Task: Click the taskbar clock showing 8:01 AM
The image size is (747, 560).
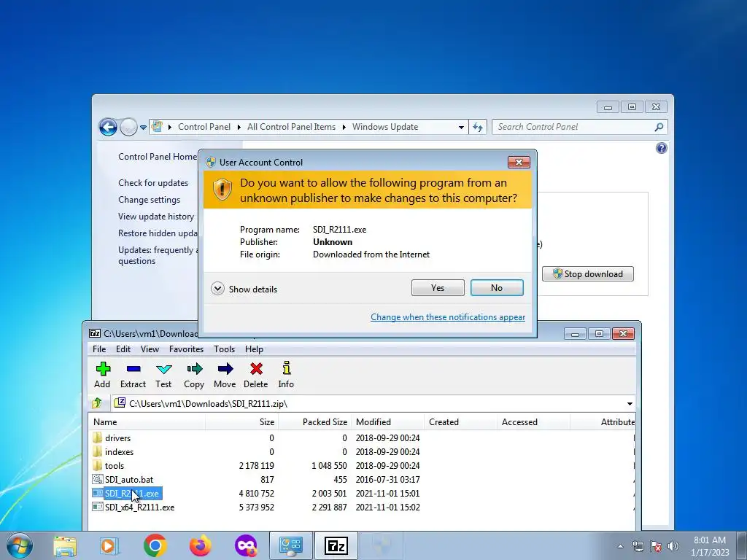Action: point(709,545)
